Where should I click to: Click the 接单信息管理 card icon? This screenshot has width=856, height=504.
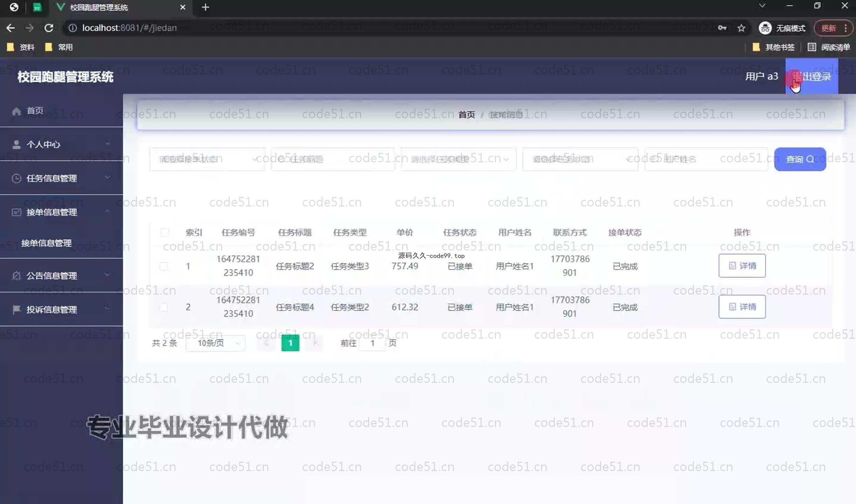click(x=16, y=212)
